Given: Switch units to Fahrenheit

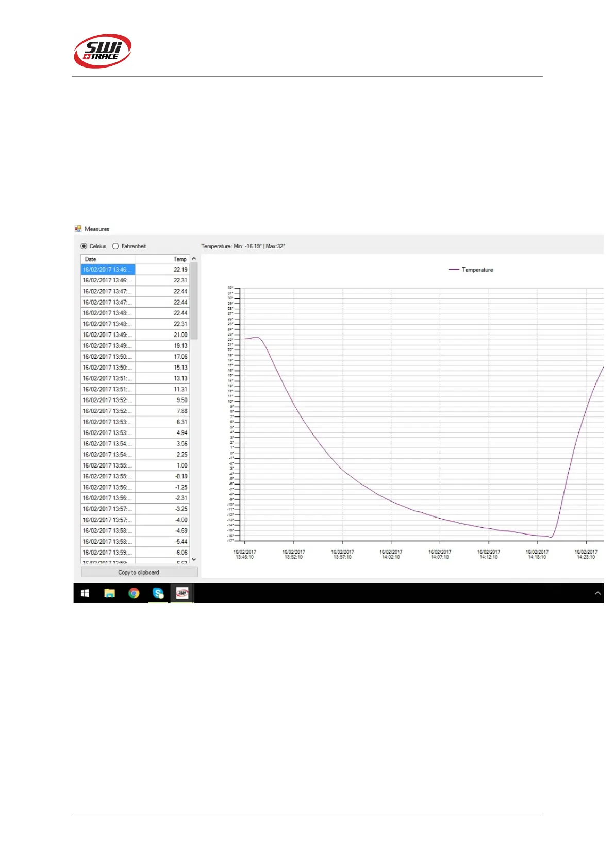Looking at the screenshot, I should coord(115,246).
